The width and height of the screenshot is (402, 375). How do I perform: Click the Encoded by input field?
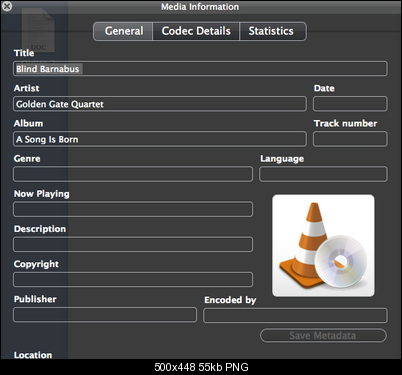tap(295, 315)
